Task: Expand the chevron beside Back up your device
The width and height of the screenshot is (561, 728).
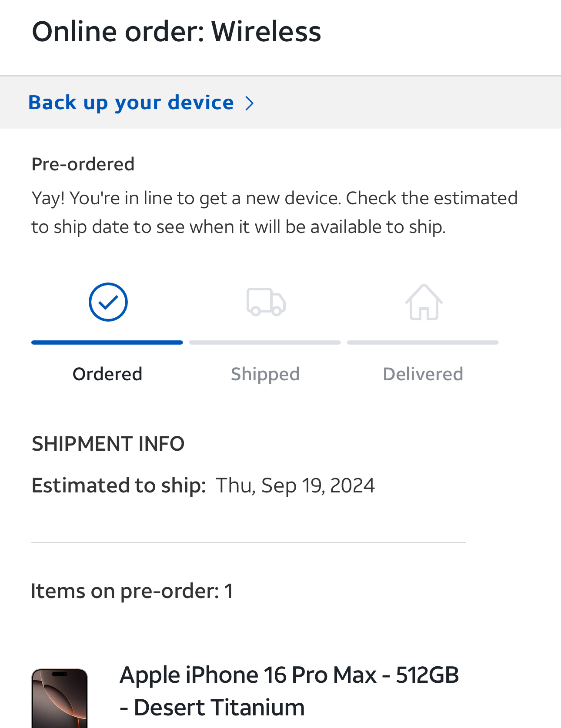Action: (x=249, y=103)
